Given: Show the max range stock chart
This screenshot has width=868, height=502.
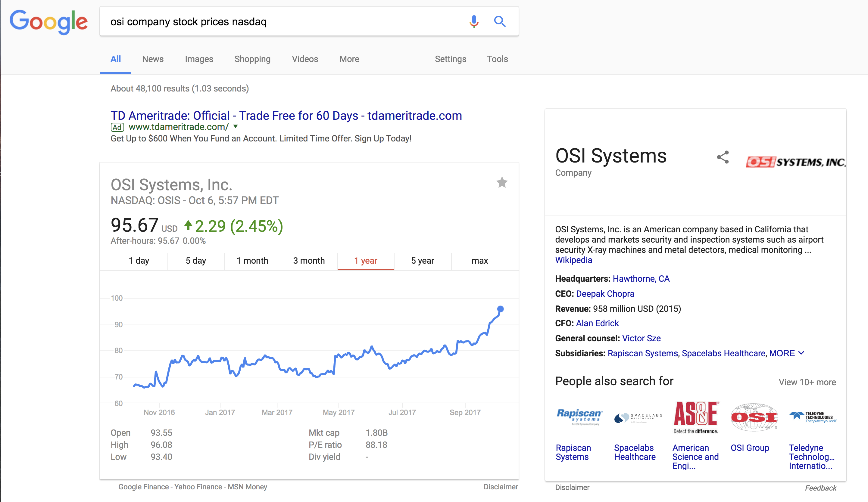Looking at the screenshot, I should 480,261.
